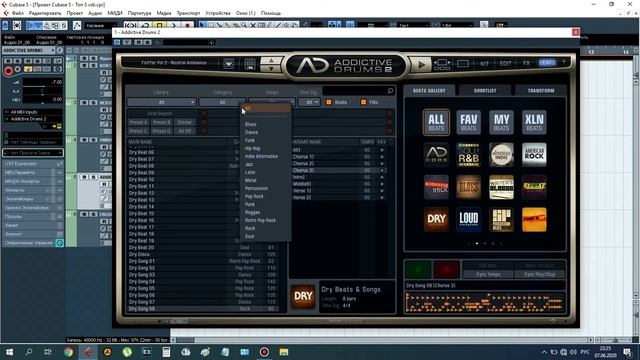Step to next preset with down arrow

point(271,69)
